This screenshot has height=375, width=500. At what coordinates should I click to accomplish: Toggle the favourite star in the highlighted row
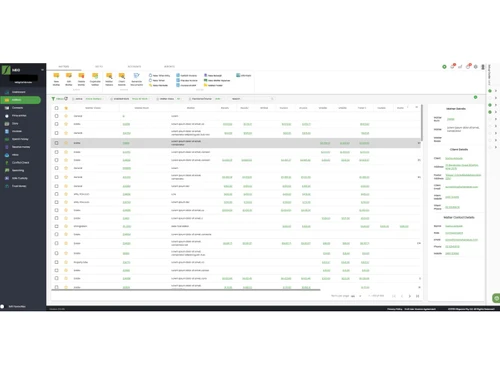(x=66, y=143)
